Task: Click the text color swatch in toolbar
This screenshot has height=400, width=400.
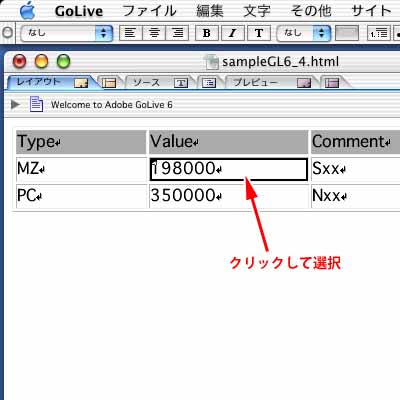Action: [x=347, y=33]
